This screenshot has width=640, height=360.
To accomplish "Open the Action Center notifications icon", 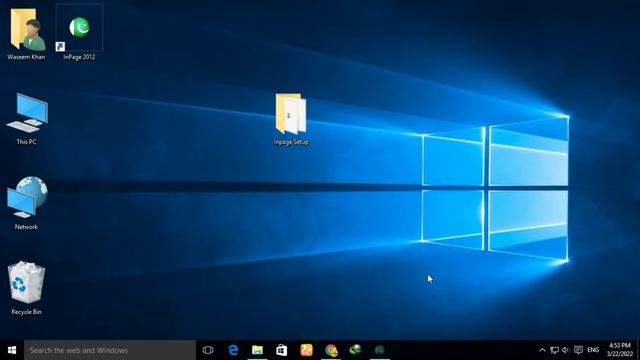I will [x=578, y=350].
